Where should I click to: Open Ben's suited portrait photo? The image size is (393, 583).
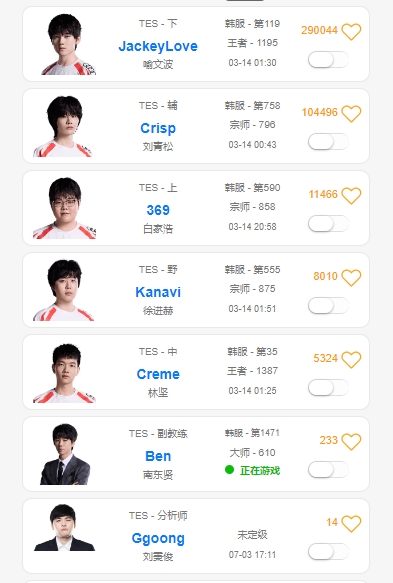(65, 454)
